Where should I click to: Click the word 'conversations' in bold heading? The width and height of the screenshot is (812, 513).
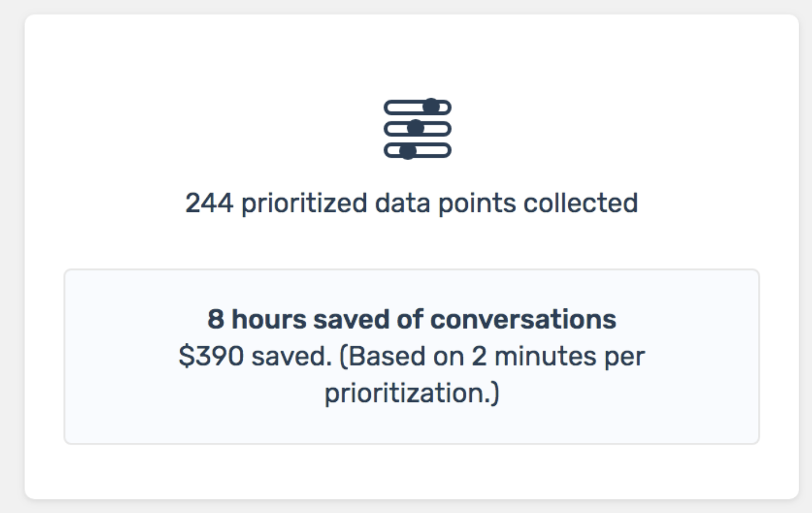pyautogui.click(x=523, y=320)
